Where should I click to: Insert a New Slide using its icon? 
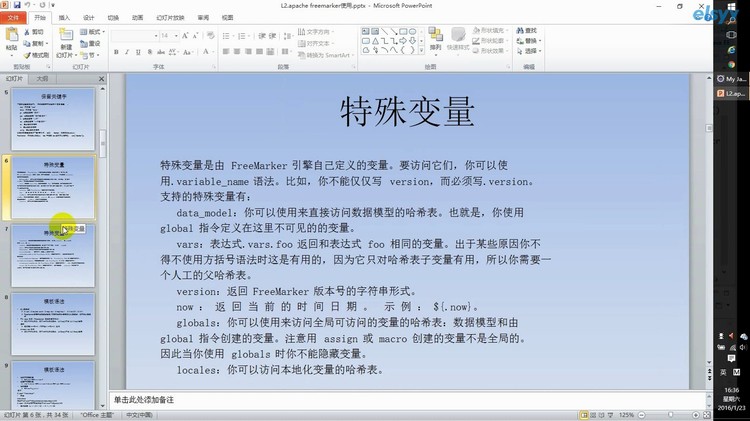pos(66,35)
